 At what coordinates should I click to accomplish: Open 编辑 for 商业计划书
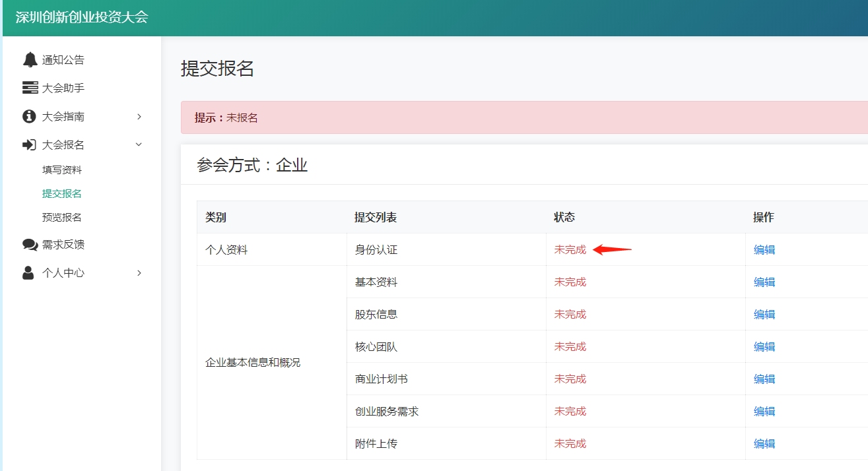coord(764,379)
